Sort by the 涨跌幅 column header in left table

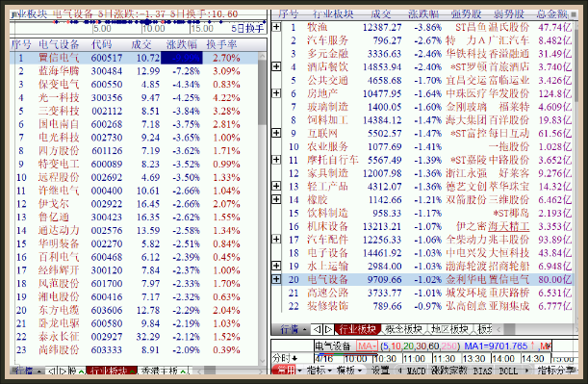coord(182,44)
